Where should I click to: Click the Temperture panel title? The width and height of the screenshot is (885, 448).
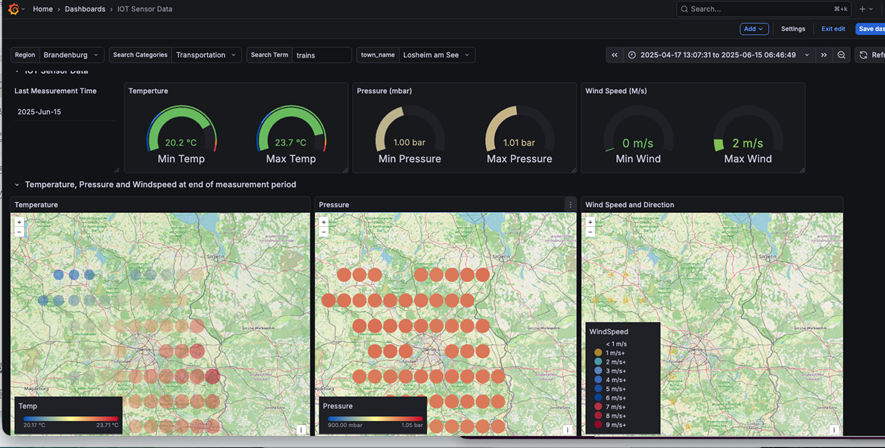(148, 91)
